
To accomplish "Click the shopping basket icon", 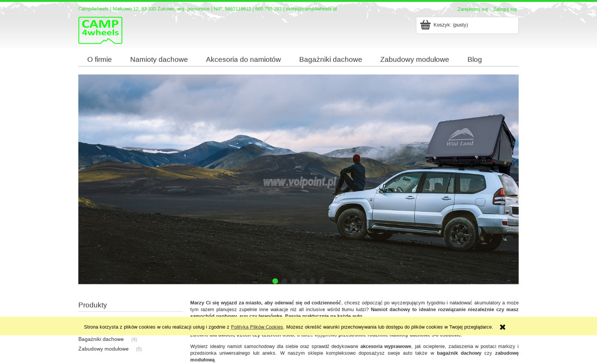I will tap(425, 25).
